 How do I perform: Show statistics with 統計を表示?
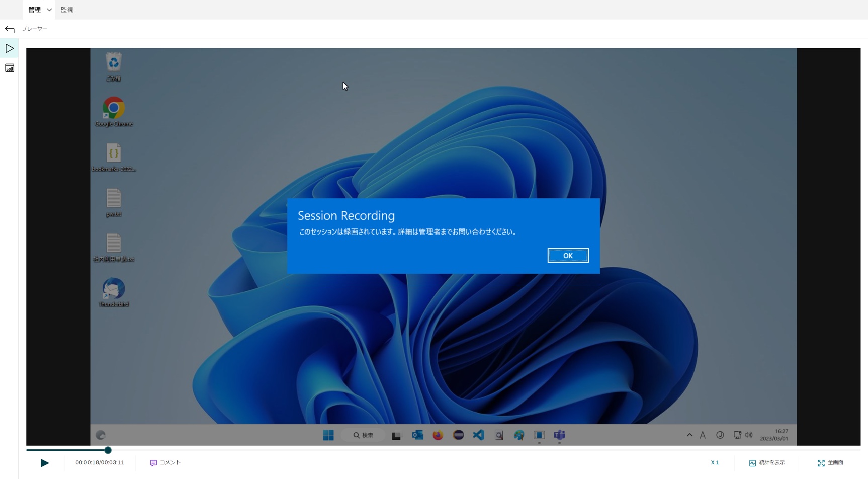click(x=767, y=463)
